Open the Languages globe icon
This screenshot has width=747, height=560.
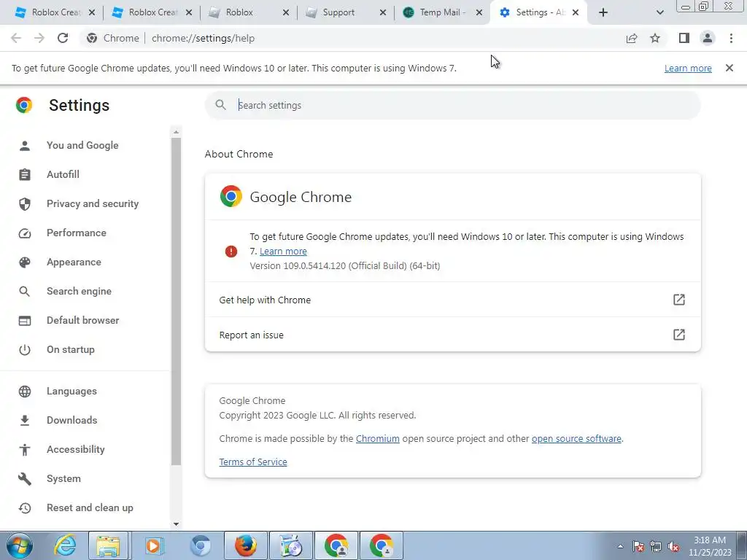[25, 392]
